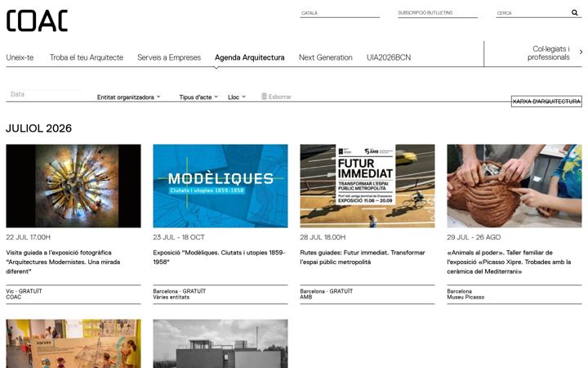588x368 pixels.
Task: Open Visita guiada a l'exposició fotogràfica link
Action: [63, 262]
